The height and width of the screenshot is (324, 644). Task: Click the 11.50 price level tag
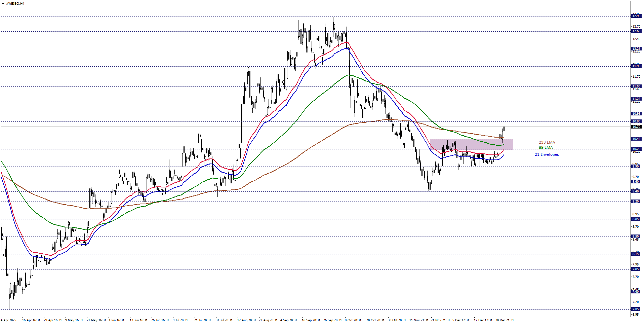(x=636, y=86)
